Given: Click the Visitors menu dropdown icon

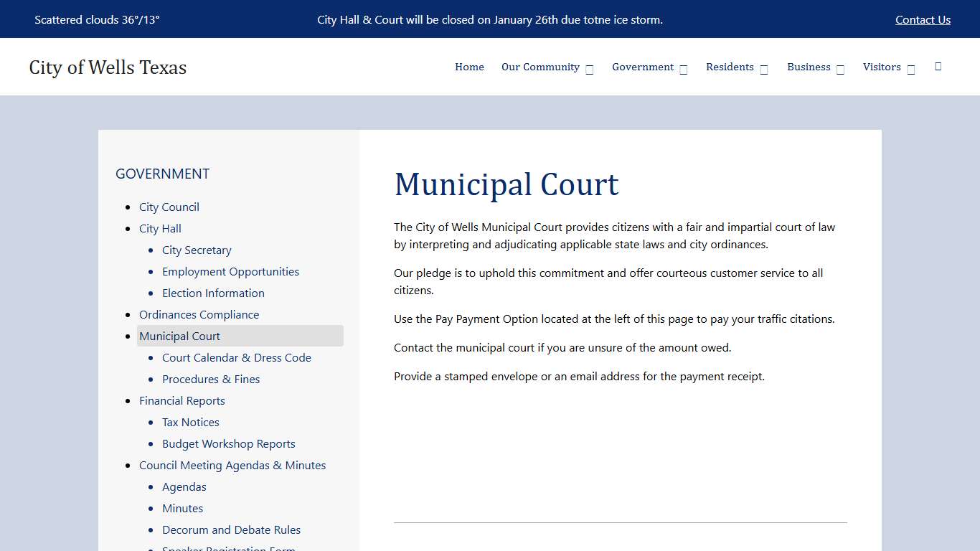Looking at the screenshot, I should click(x=911, y=68).
